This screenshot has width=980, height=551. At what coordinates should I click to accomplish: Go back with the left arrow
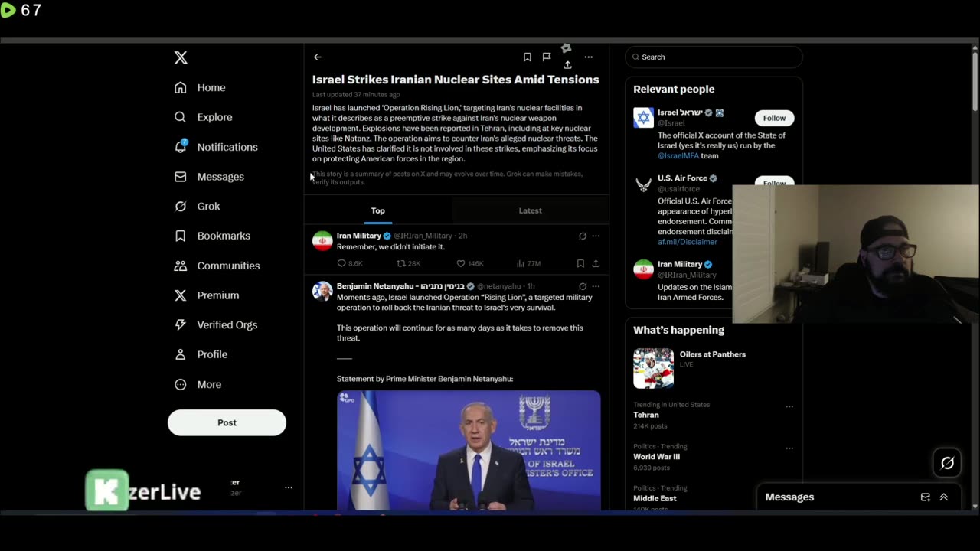click(x=318, y=57)
